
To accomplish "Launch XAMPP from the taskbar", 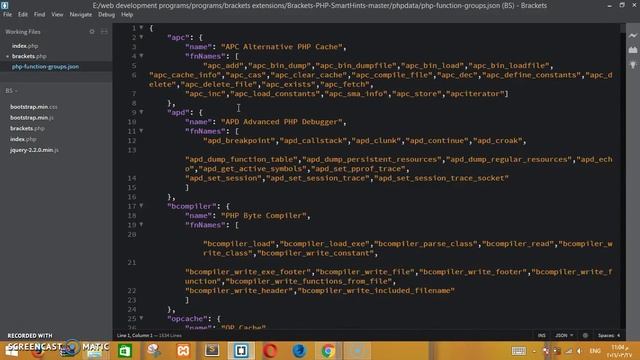I will tap(183, 351).
